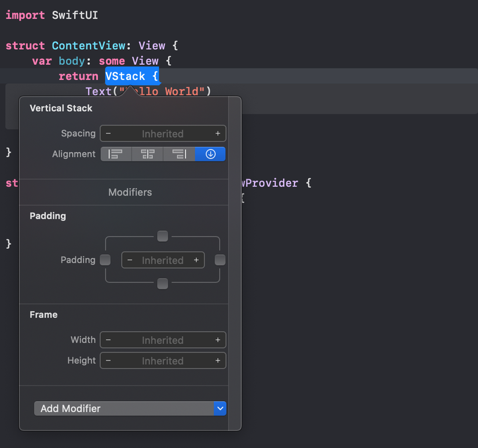Select leading alignment icon
The height and width of the screenshot is (448, 478).
point(116,154)
